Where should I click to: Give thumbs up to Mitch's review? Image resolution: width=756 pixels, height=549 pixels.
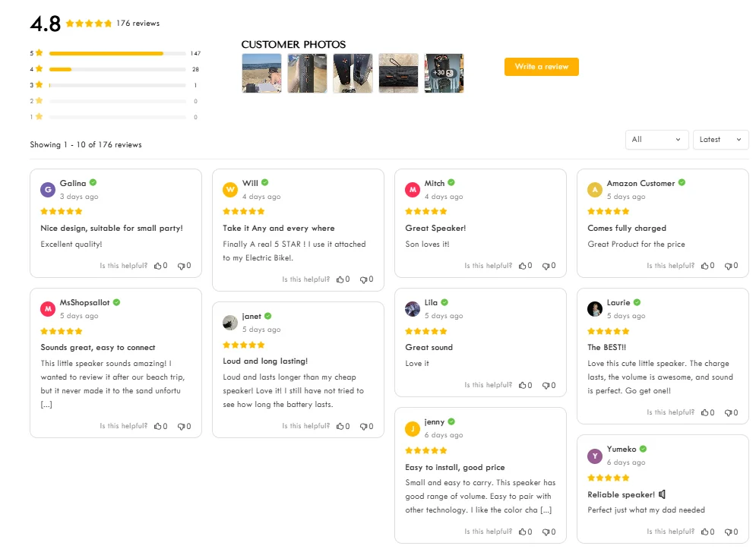(x=524, y=266)
